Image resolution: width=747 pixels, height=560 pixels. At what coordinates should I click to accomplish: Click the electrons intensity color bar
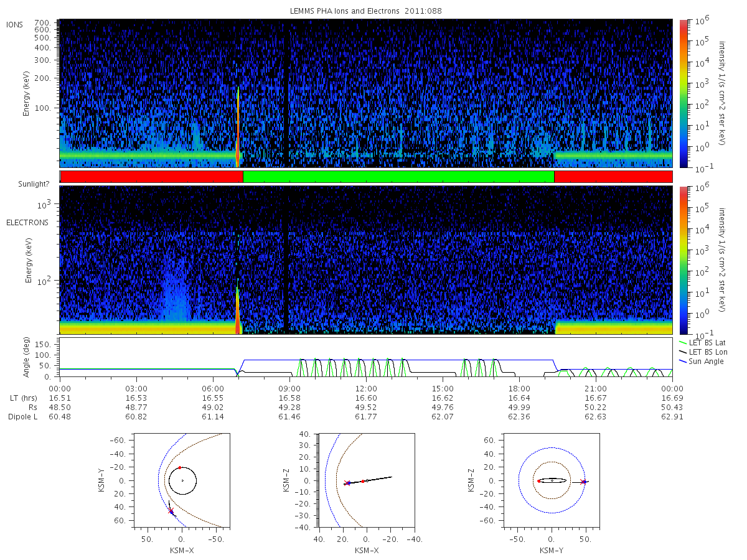tap(684, 260)
